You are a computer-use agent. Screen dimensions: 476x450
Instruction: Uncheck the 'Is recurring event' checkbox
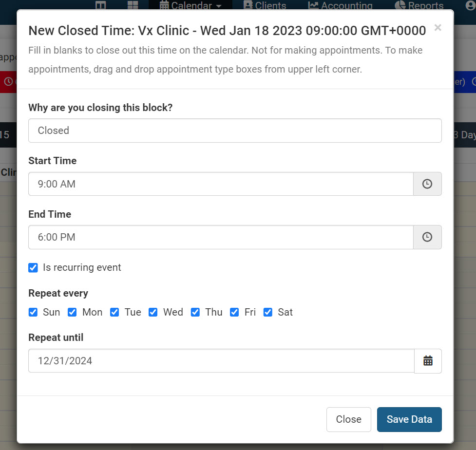click(33, 267)
